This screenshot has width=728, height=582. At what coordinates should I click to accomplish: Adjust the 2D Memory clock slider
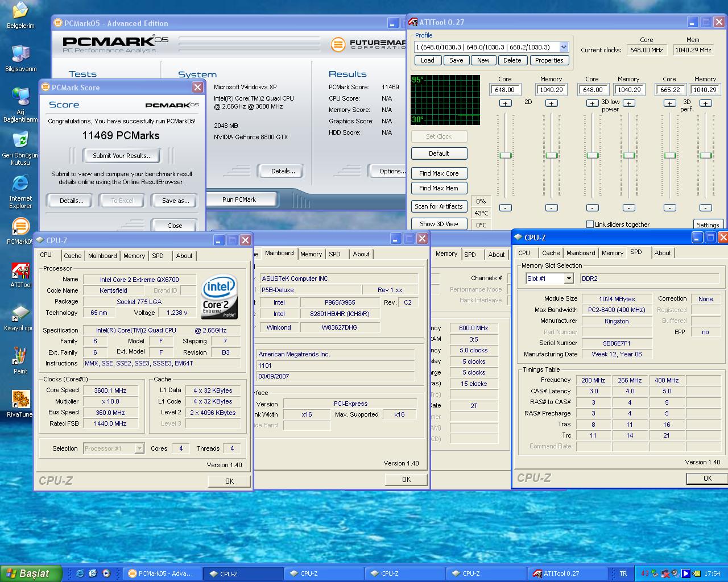pyautogui.click(x=551, y=155)
